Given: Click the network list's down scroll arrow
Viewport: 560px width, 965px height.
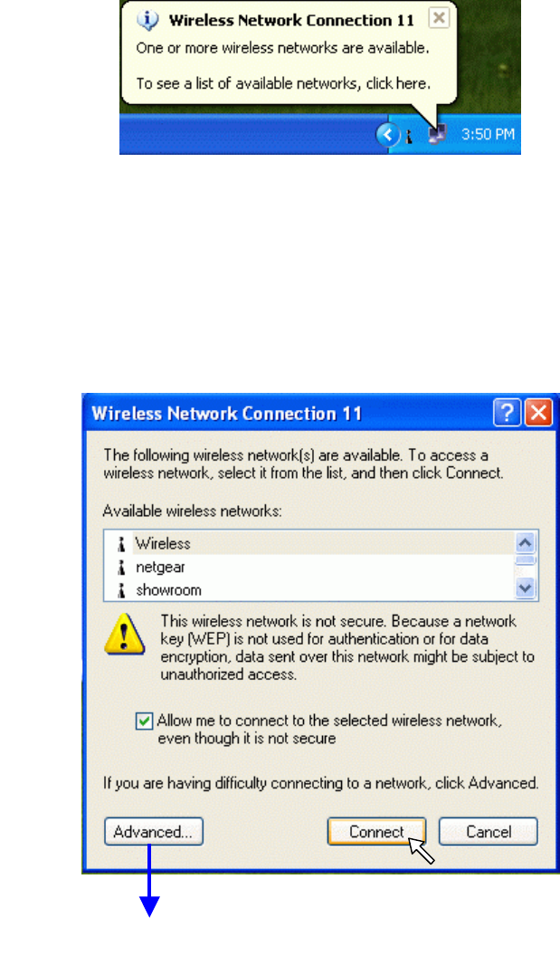Looking at the screenshot, I should (x=525, y=588).
